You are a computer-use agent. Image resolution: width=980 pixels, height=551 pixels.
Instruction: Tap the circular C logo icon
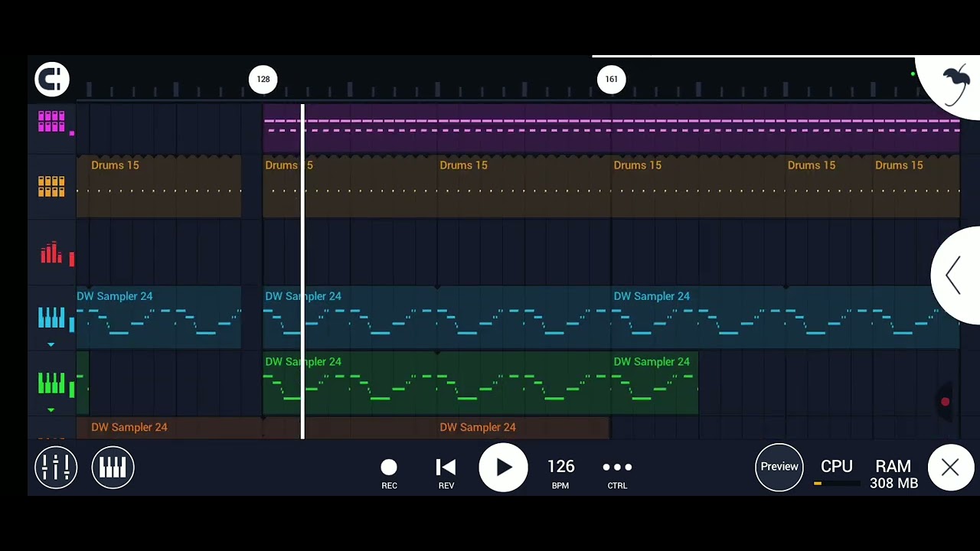[x=52, y=79]
